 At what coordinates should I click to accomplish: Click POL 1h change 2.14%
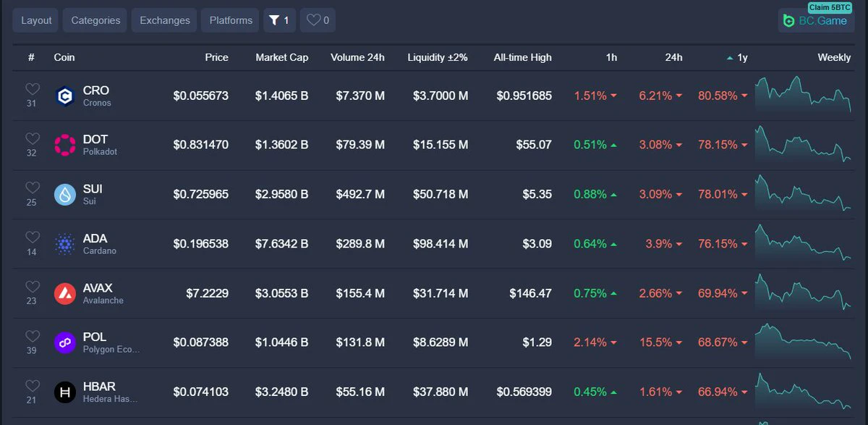pos(595,342)
